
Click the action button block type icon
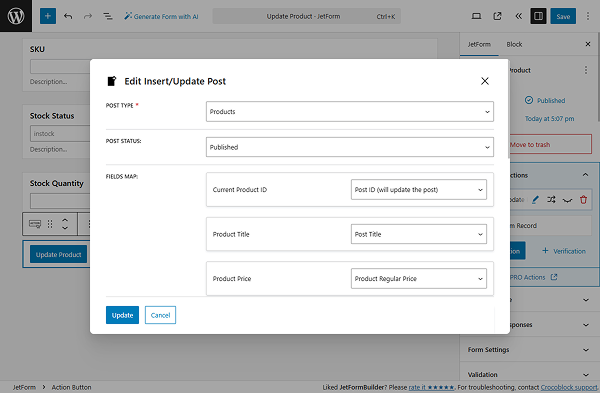35,224
